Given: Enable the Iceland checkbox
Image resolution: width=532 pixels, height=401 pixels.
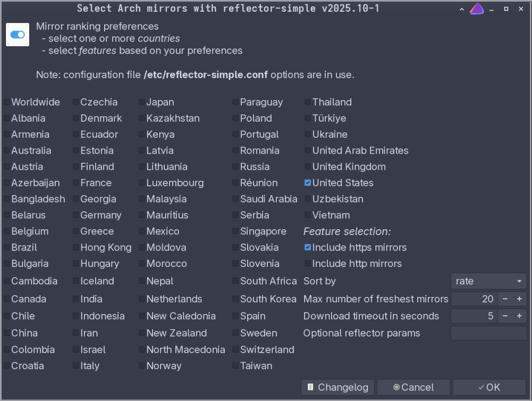Looking at the screenshot, I should 76,281.
